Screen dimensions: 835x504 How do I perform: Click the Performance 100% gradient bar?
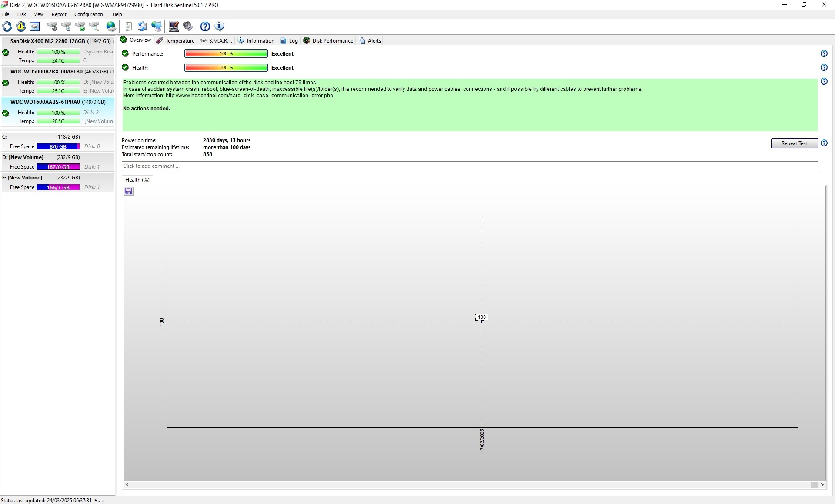coord(226,53)
